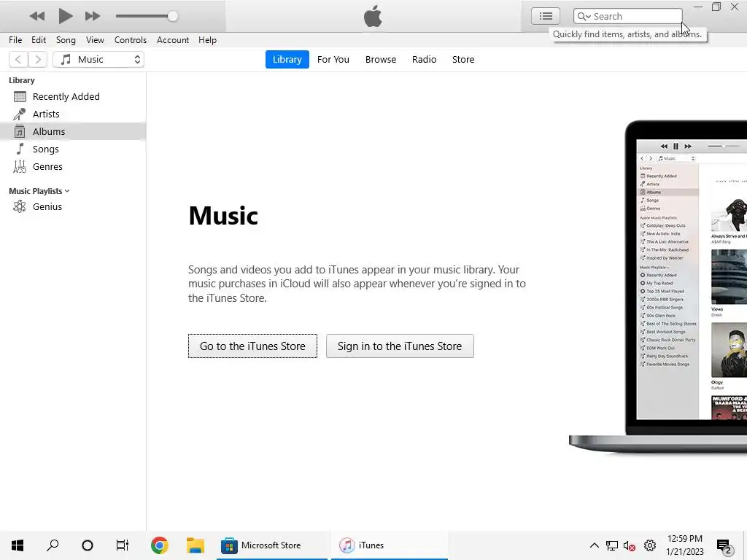The image size is (747, 560).
Task: Select Genres in the sidebar
Action: pos(73,167)
